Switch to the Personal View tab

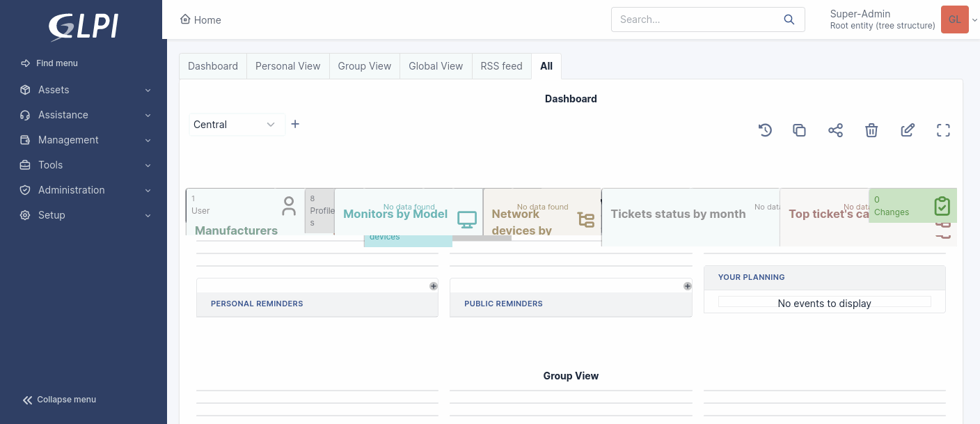tap(288, 66)
